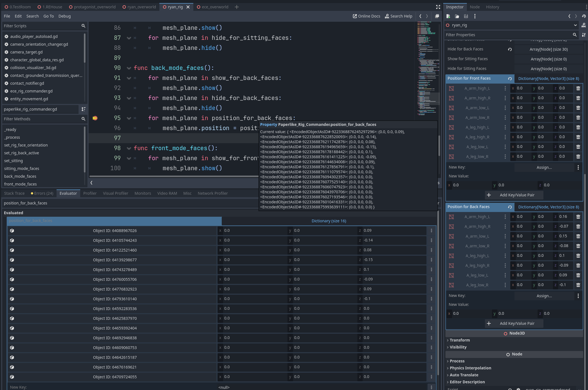This screenshot has height=390, width=588.
Task: Open the Online Docs link
Action: (367, 16)
